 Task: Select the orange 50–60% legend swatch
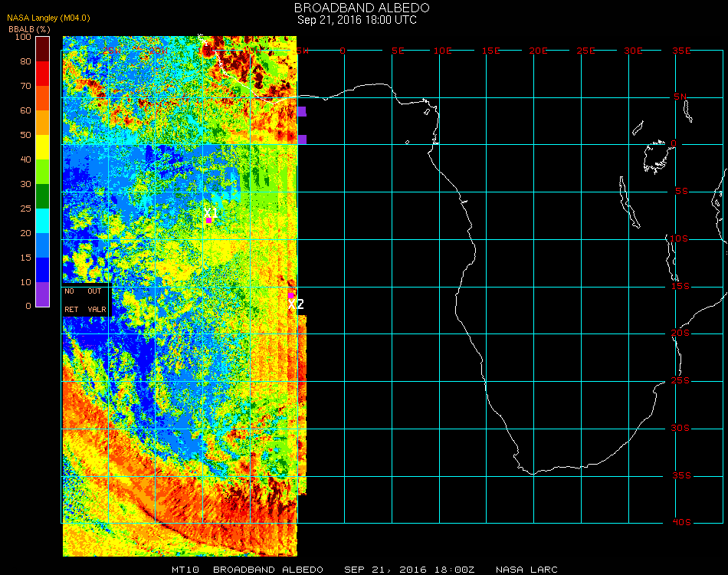[x=43, y=123]
